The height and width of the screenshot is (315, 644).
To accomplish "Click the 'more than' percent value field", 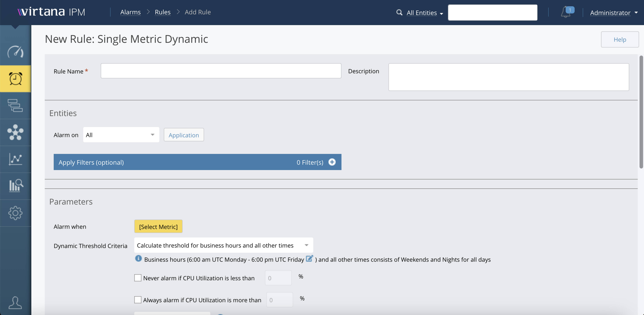I will click(x=279, y=300).
